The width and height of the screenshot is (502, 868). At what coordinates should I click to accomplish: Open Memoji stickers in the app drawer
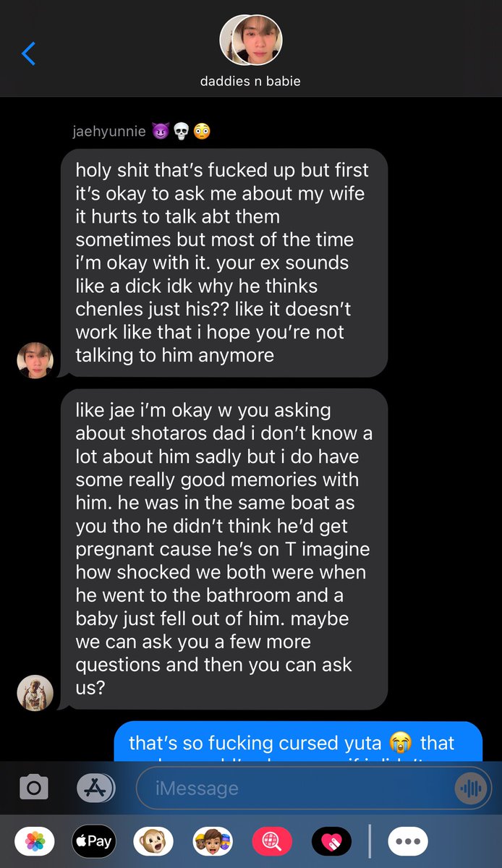pyautogui.click(x=213, y=842)
